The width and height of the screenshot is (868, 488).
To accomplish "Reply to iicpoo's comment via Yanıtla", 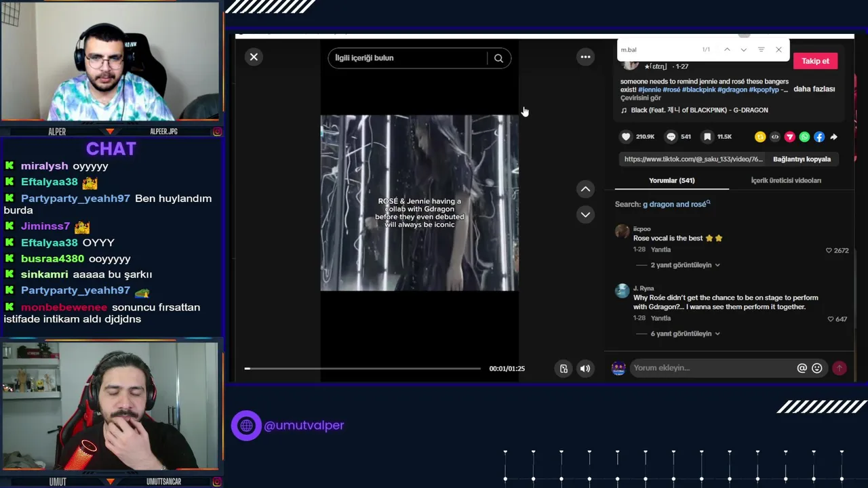I will point(660,249).
